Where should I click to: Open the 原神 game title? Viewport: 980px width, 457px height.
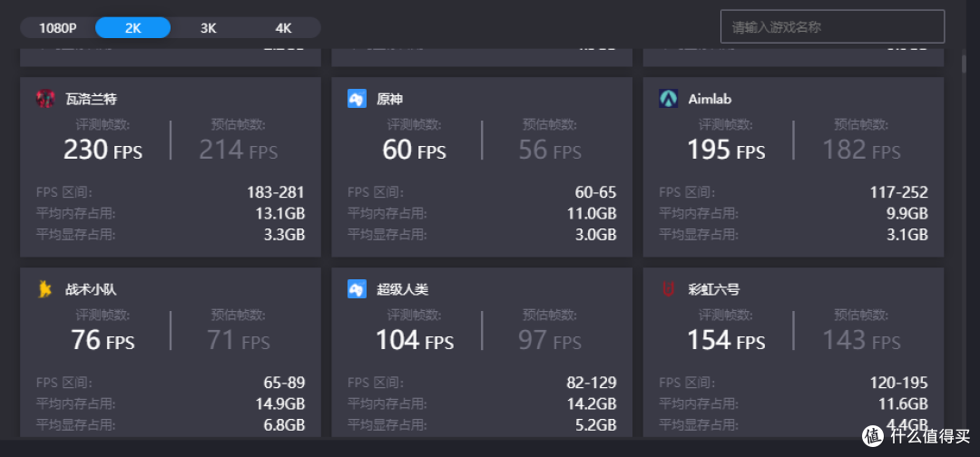click(x=390, y=99)
